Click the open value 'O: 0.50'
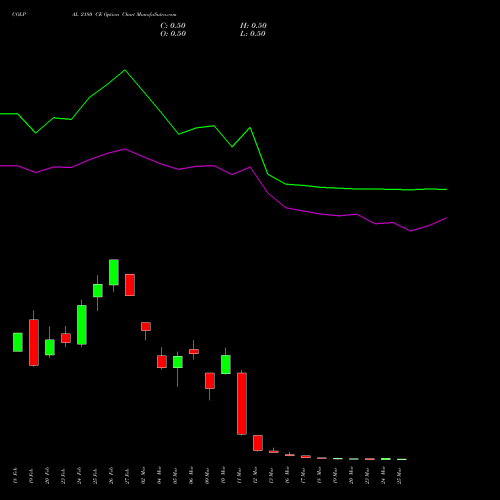 click(x=173, y=34)
